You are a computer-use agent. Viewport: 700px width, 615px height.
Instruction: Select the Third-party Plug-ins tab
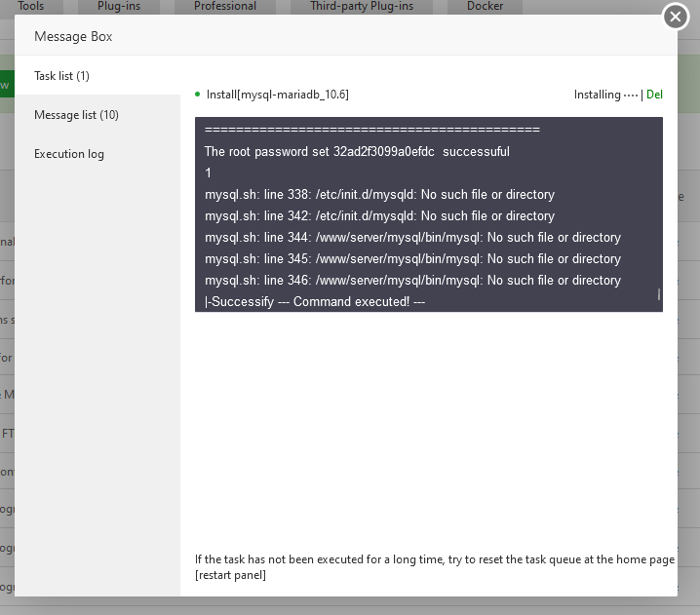[362, 7]
